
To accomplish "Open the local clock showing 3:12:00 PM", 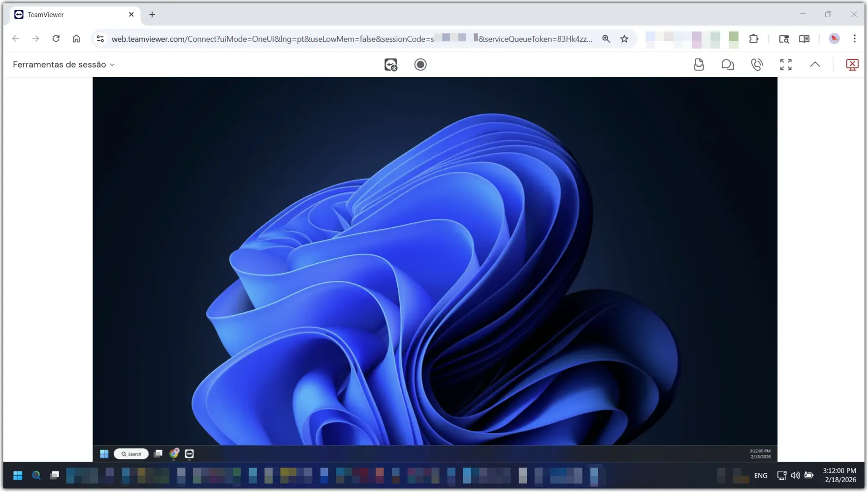I will click(840, 475).
